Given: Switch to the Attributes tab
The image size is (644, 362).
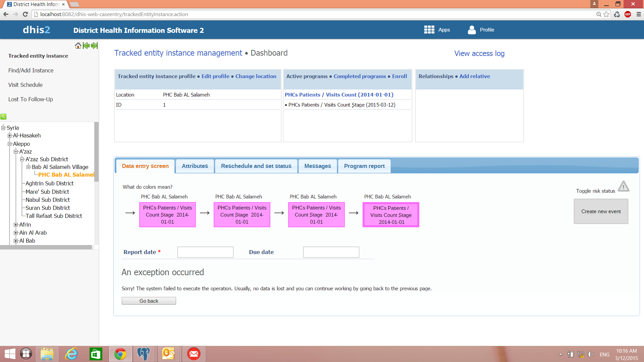Looking at the screenshot, I should click(195, 166).
